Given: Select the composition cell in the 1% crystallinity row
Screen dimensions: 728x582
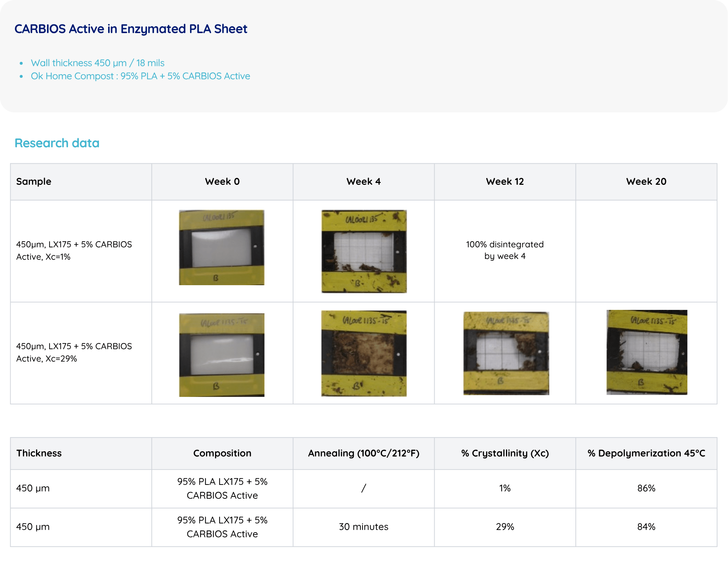Looking at the screenshot, I should click(x=222, y=489).
